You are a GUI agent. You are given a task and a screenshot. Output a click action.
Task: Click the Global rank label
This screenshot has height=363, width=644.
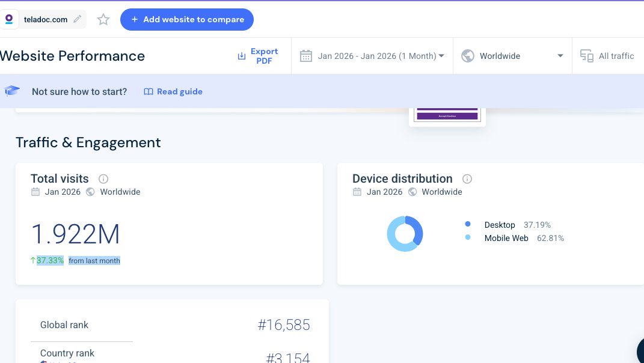(x=64, y=325)
